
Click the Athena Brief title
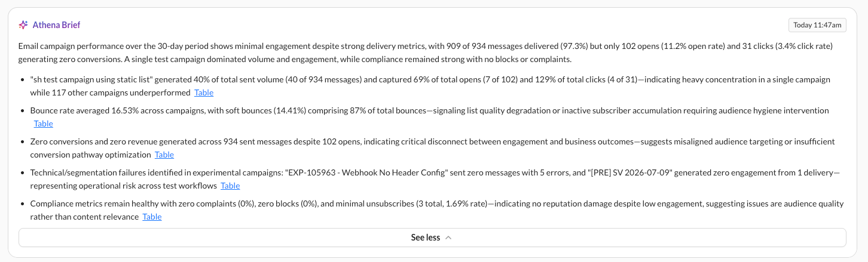click(x=57, y=25)
